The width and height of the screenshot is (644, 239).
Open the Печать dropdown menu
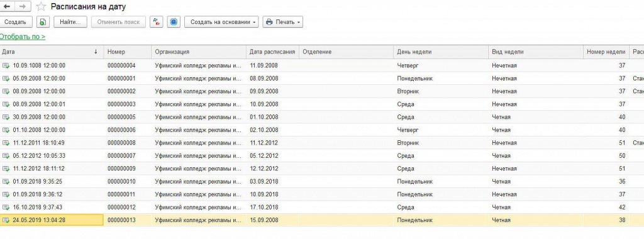[x=283, y=22]
